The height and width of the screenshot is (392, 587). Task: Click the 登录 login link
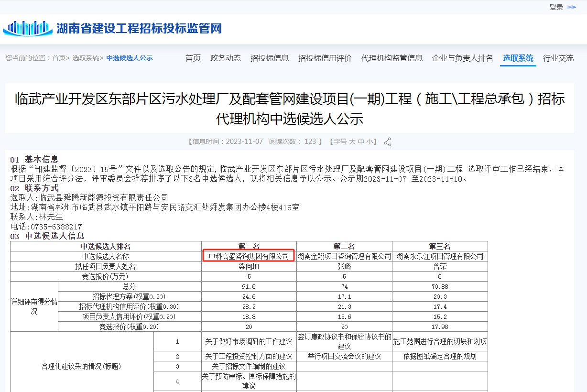556,7
